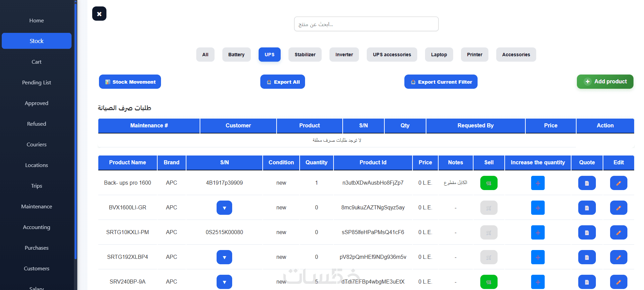Go to Home in the sidebar
The height and width of the screenshot is (290, 644).
[x=37, y=20]
